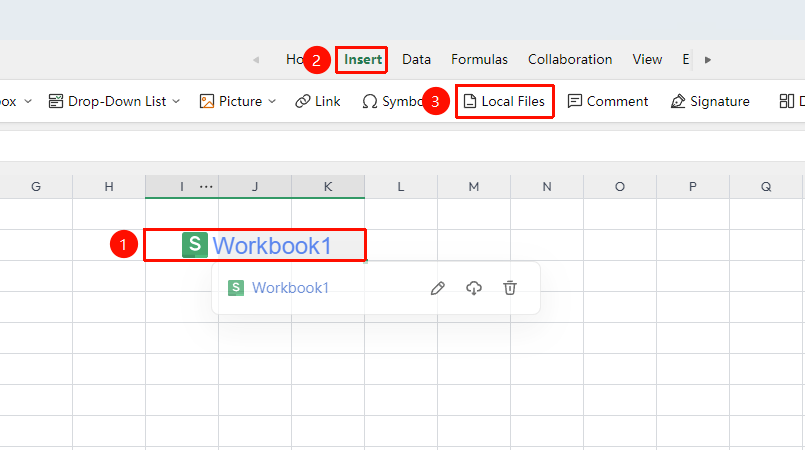Add a Comment from the toolbar
Image resolution: width=805 pixels, height=450 pixels.
click(608, 102)
